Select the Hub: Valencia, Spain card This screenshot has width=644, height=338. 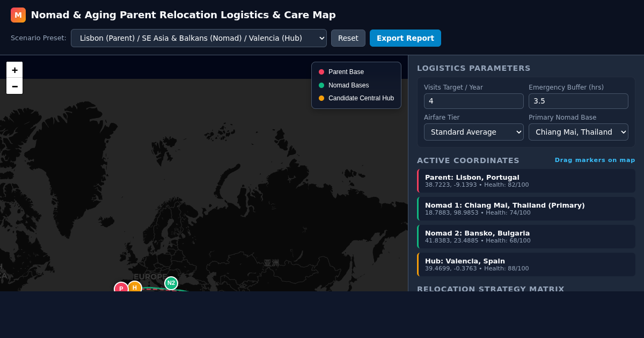point(526,264)
